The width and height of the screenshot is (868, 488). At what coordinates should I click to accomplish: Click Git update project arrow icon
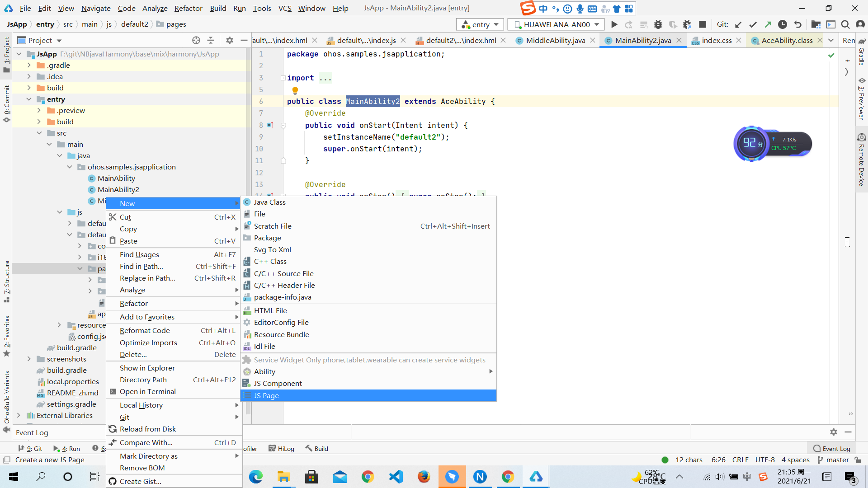pyautogui.click(x=738, y=24)
